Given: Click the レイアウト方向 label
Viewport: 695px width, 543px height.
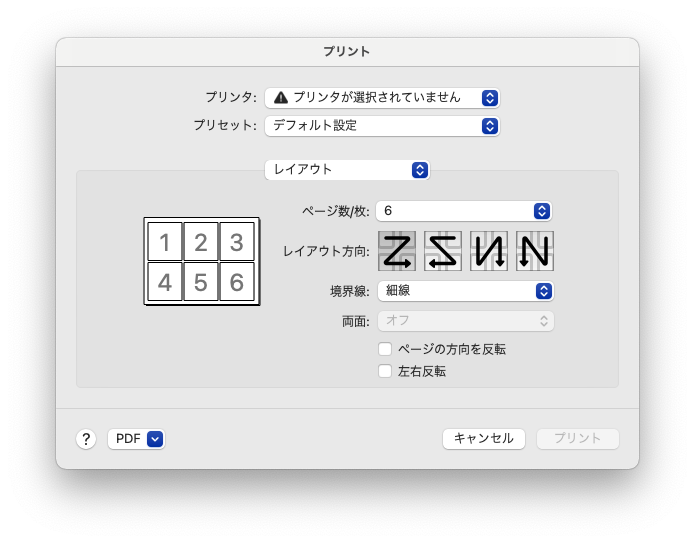Looking at the screenshot, I should 326,251.
